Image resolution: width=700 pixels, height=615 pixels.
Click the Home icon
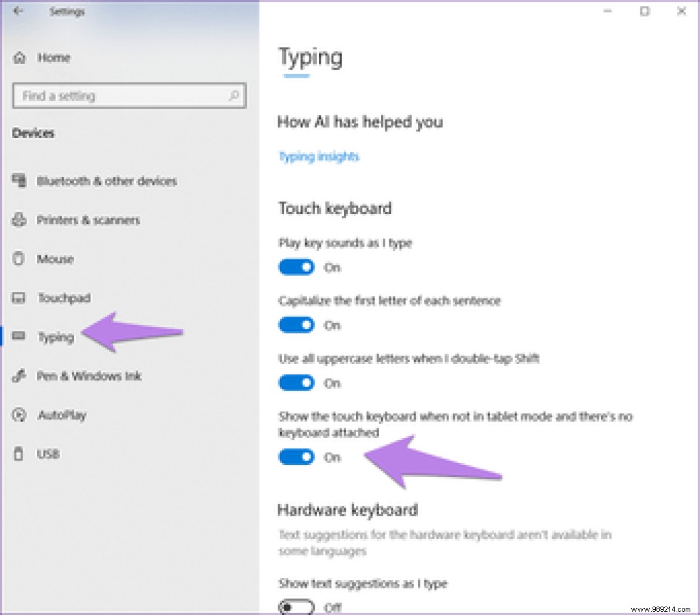(x=18, y=57)
